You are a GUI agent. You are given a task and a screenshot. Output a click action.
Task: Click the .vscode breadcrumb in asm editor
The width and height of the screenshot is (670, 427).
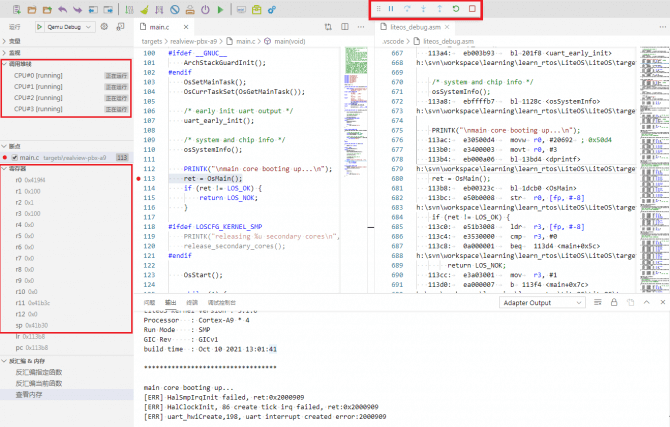point(393,41)
